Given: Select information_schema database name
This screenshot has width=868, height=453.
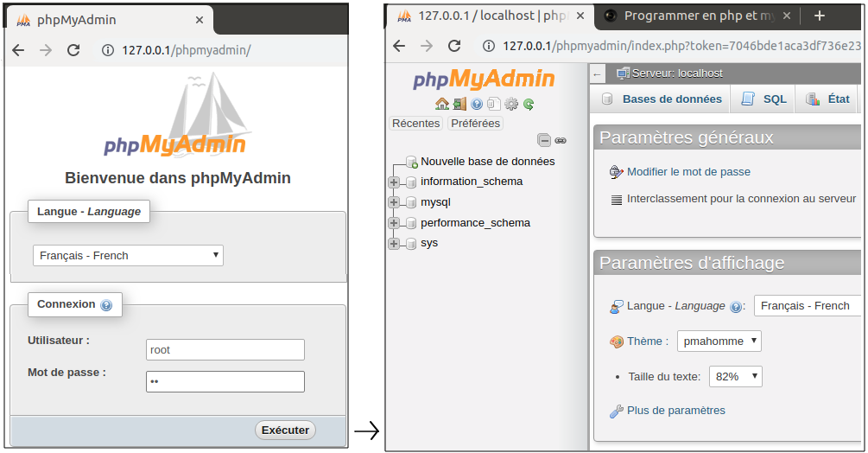Looking at the screenshot, I should (x=471, y=182).
